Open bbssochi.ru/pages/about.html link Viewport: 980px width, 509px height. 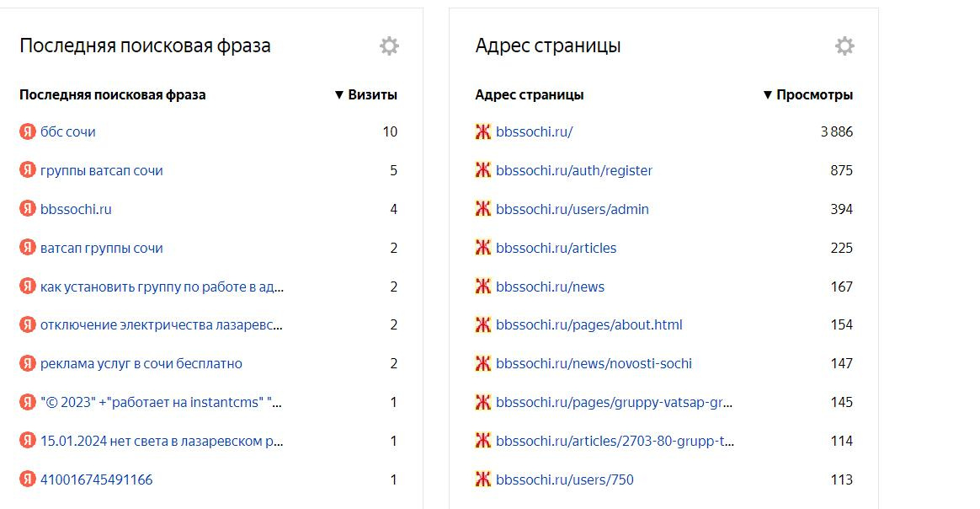click(589, 324)
